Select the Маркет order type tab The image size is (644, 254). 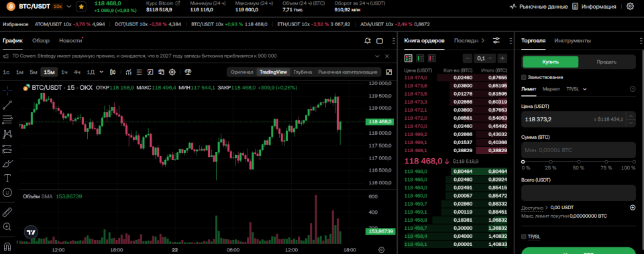pos(551,89)
